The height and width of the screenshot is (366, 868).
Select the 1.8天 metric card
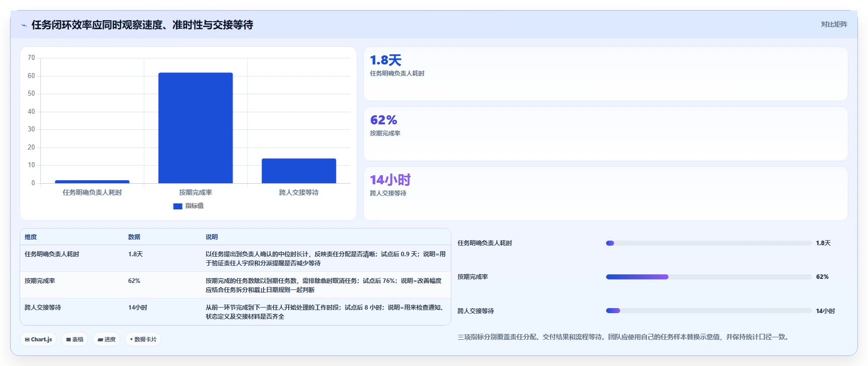pos(606,74)
